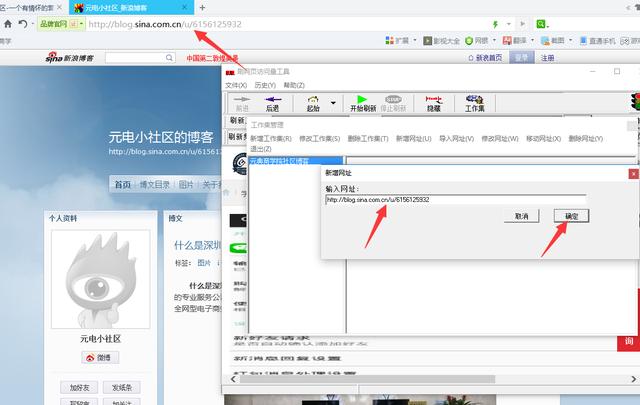Open 帮助(Z) menu in refresh tool window
Viewport: 640px width, 405px height.
coord(294,85)
